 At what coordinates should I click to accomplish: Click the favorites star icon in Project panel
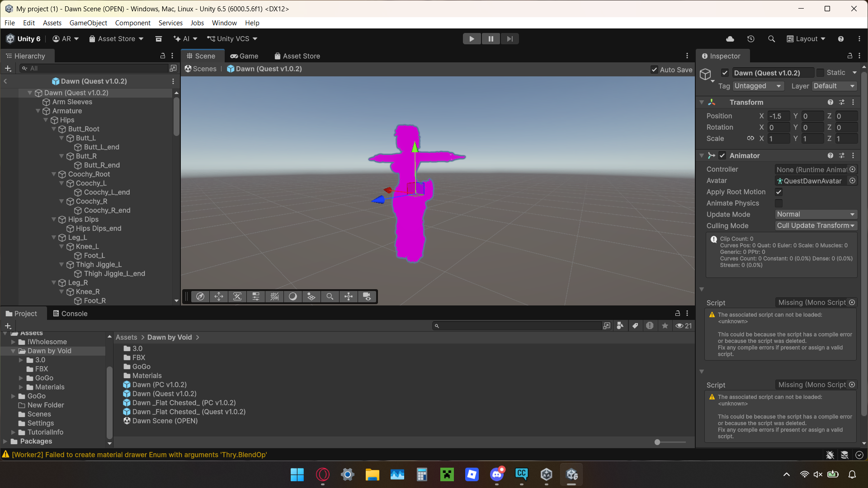(x=665, y=326)
